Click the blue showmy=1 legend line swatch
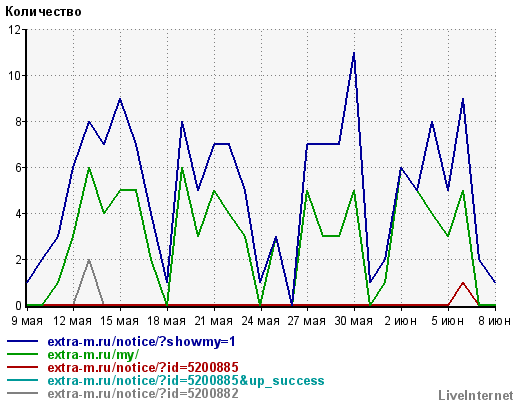 point(22,341)
